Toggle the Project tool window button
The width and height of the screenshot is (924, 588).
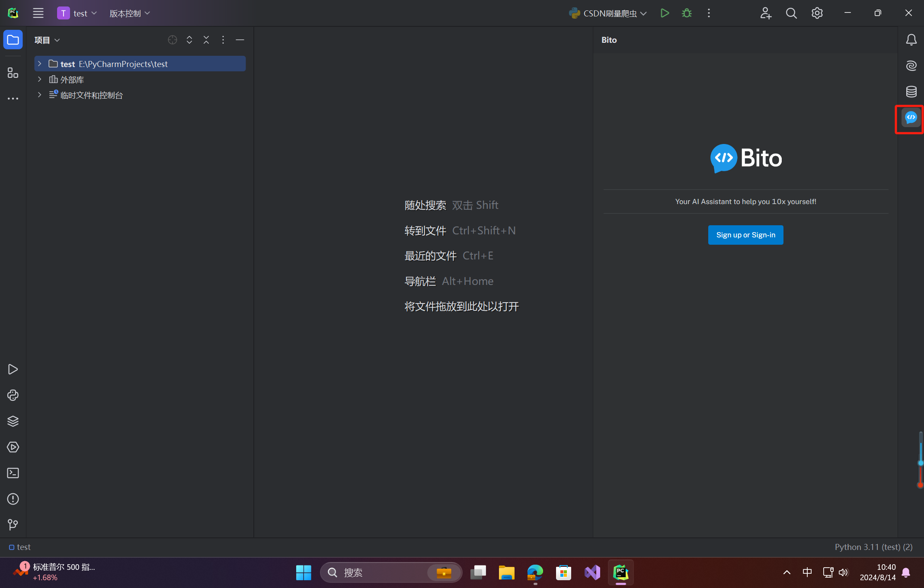[13, 40]
